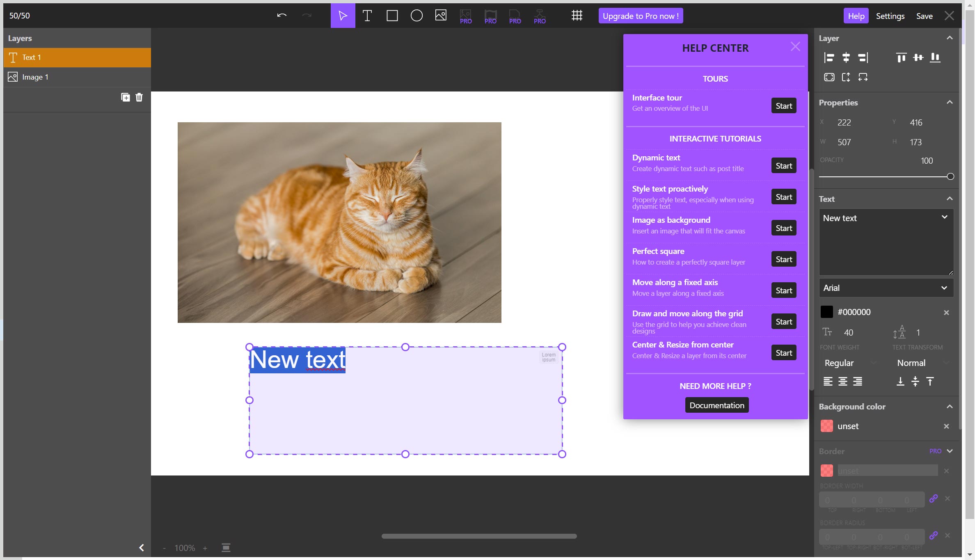
Task: Duplicate the selected layer icon
Action: (x=126, y=97)
